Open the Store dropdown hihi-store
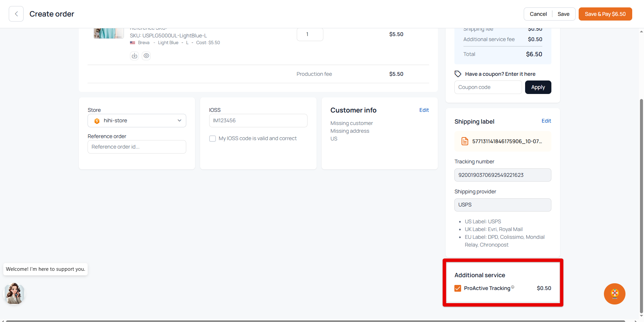Viewport: 644px width, 322px height. point(137,121)
